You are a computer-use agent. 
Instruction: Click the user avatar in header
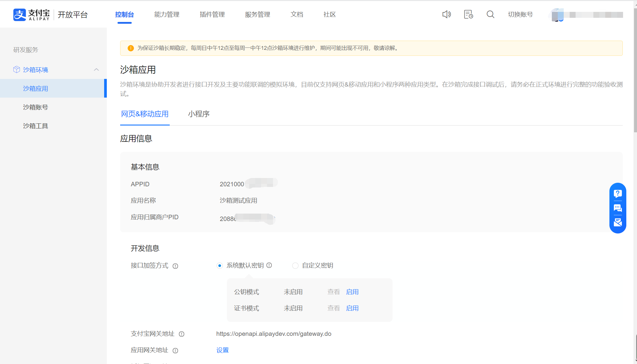pos(557,15)
